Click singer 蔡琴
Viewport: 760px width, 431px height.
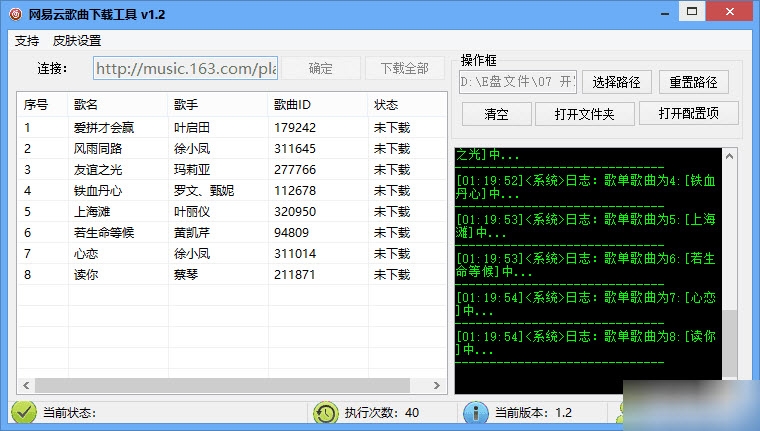pyautogui.click(x=186, y=274)
